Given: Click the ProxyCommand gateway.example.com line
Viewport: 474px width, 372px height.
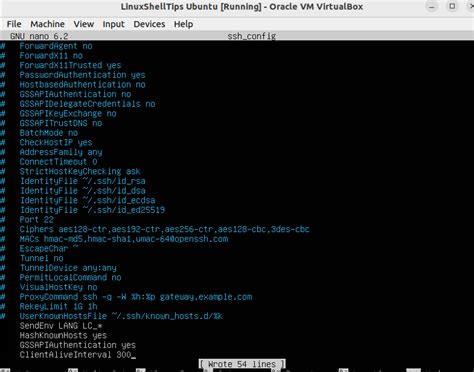Looking at the screenshot, I should pyautogui.click(x=136, y=297).
